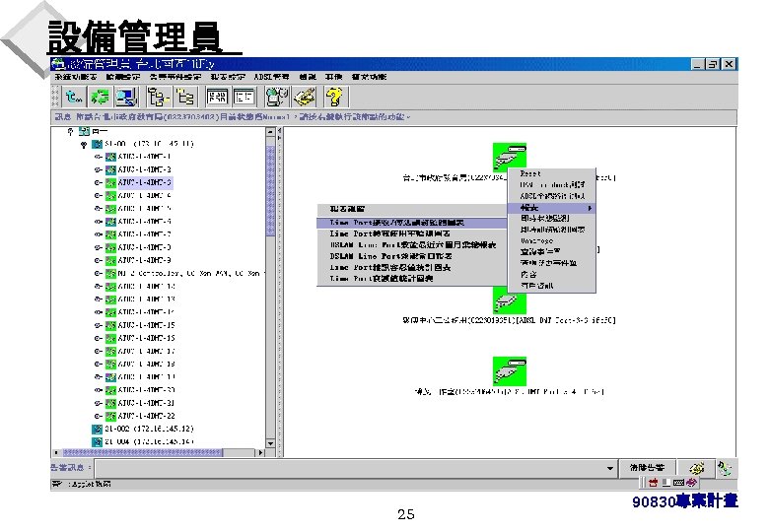The image size is (769, 532).
Task: Click the 清除告警 button
Action: point(647,468)
